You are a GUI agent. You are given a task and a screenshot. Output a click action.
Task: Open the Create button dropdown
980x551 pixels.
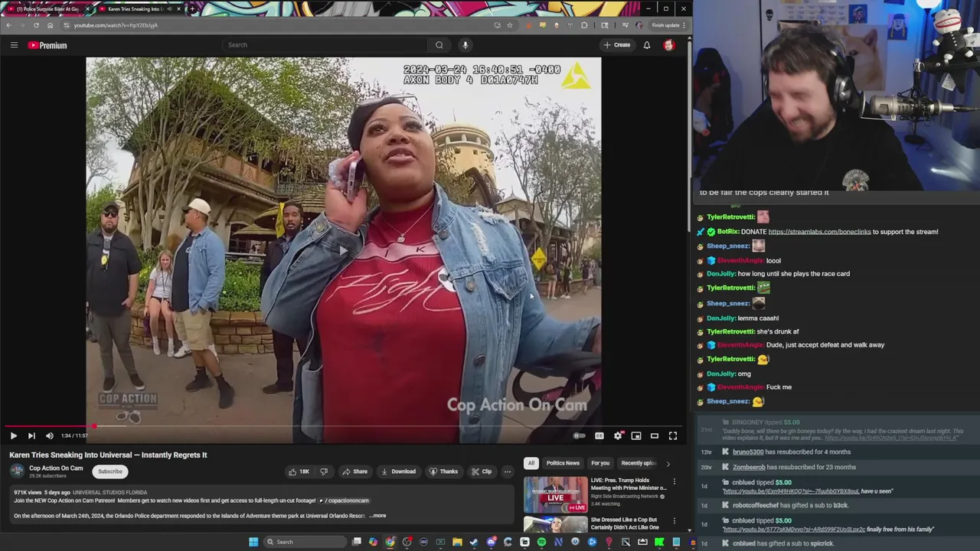click(x=617, y=45)
